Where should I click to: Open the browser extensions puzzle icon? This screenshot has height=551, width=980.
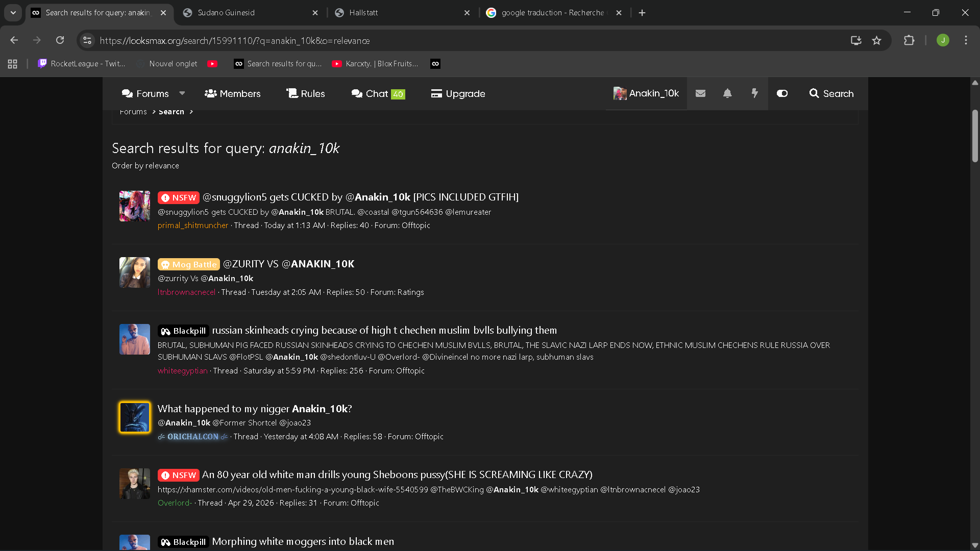(x=909, y=40)
